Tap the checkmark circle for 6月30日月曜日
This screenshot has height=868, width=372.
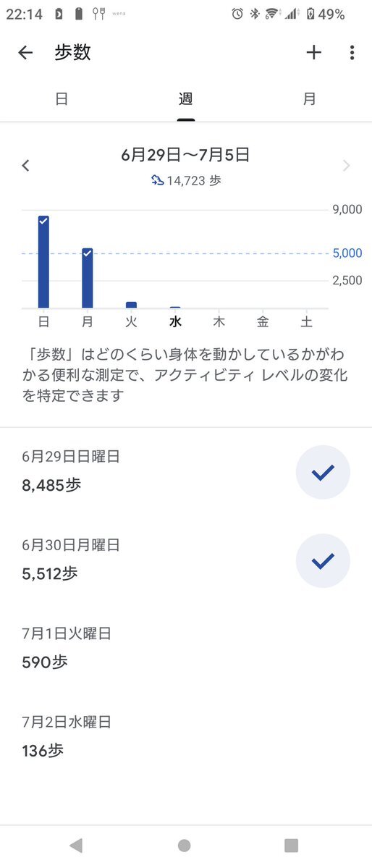323,561
